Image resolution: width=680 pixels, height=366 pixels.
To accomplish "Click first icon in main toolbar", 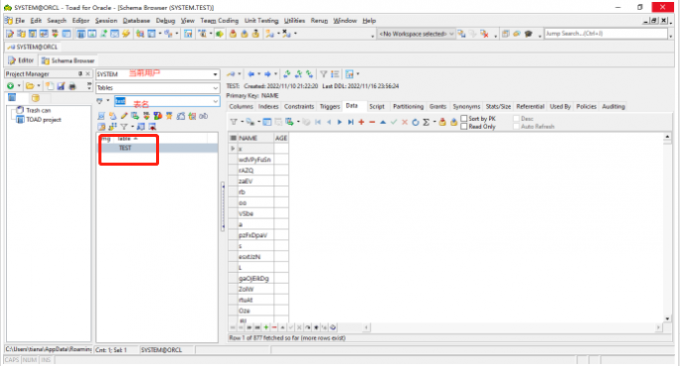I will pyautogui.click(x=10, y=33).
